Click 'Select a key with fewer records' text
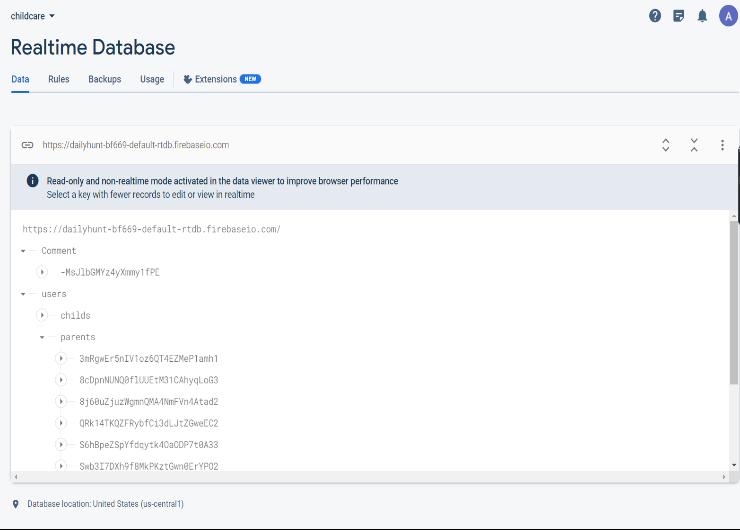The width and height of the screenshot is (740, 530). pos(151,194)
